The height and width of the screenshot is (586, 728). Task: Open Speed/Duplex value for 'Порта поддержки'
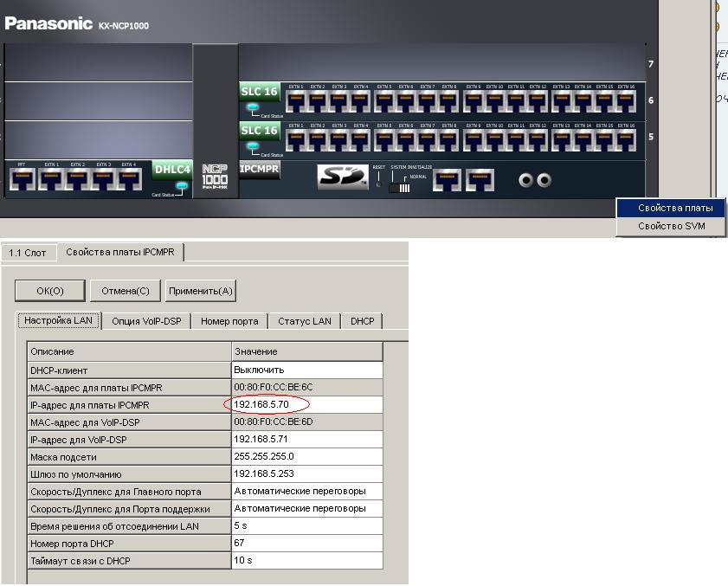pos(307,508)
